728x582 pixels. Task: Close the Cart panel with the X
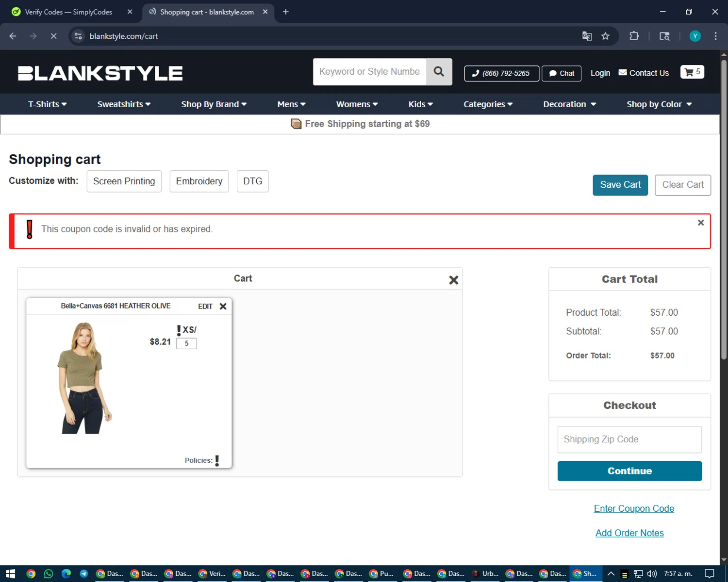[x=454, y=280]
